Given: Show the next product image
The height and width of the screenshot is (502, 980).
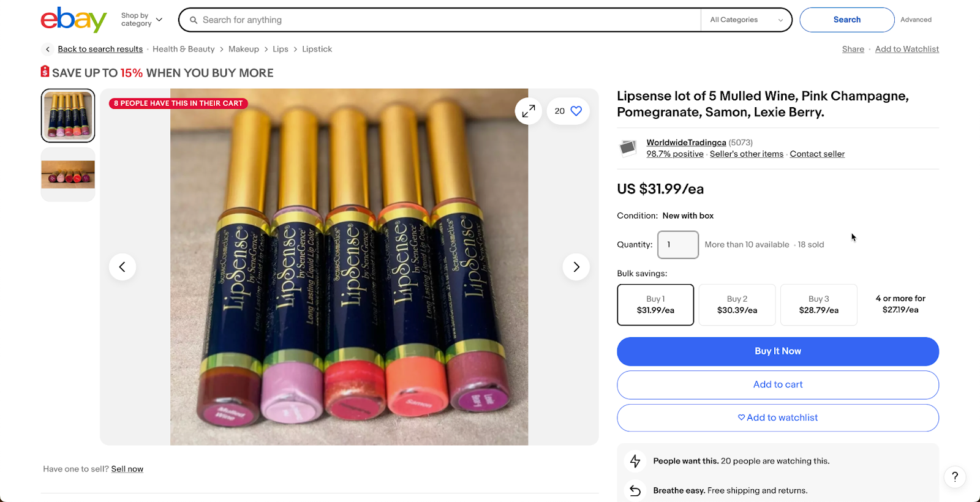Looking at the screenshot, I should coord(576,267).
